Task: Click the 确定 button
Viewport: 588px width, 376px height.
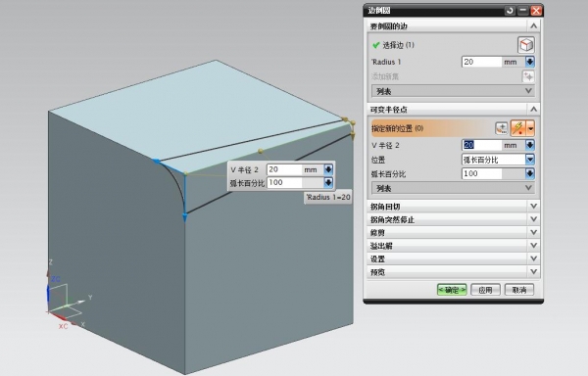Action: pos(452,290)
